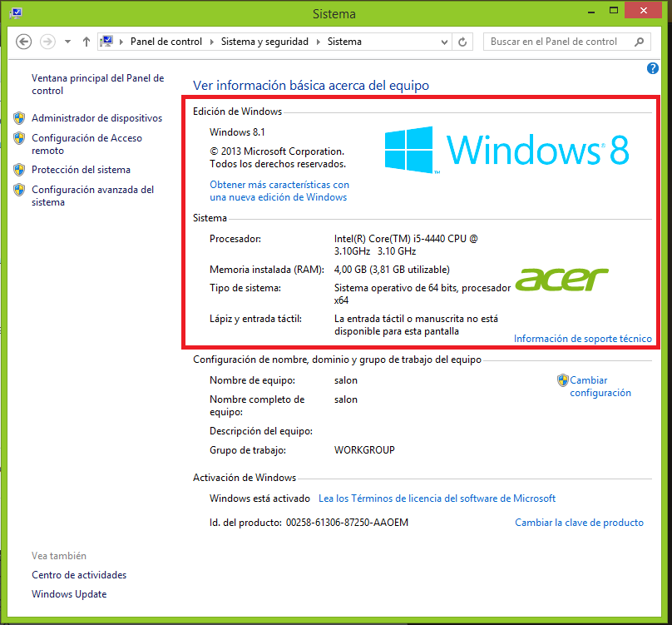Open recent locations dropdown arrow

pos(67,42)
